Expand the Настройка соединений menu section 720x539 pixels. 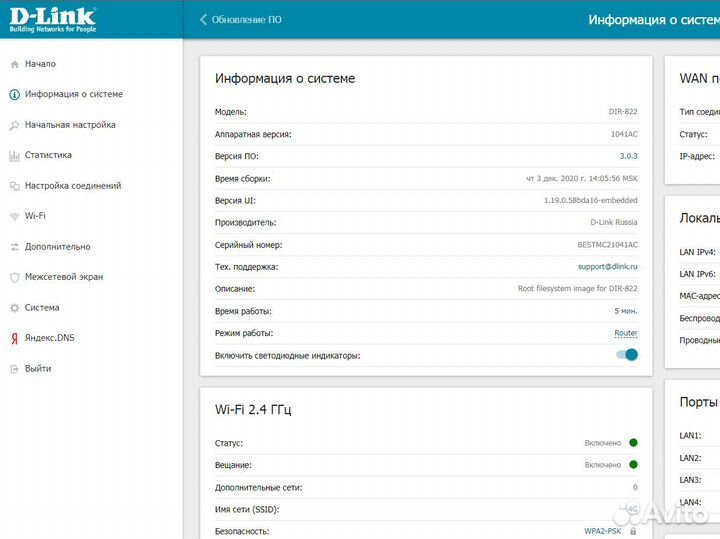[73, 186]
